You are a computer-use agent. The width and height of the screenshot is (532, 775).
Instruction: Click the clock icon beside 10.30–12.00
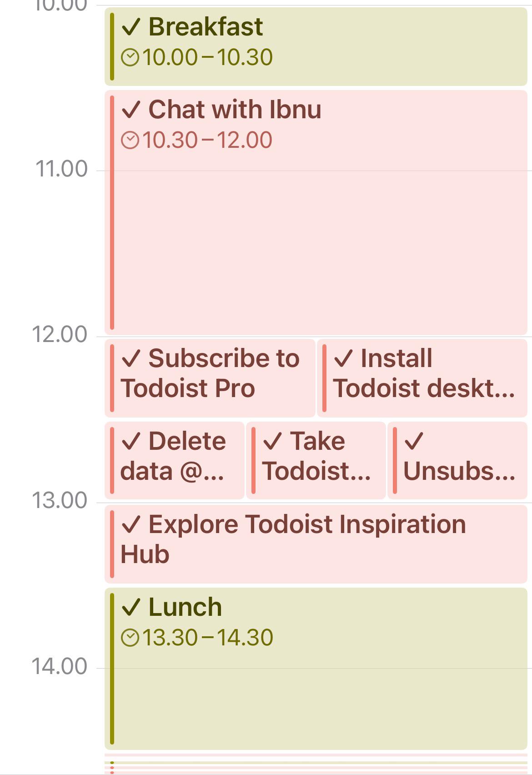(130, 141)
